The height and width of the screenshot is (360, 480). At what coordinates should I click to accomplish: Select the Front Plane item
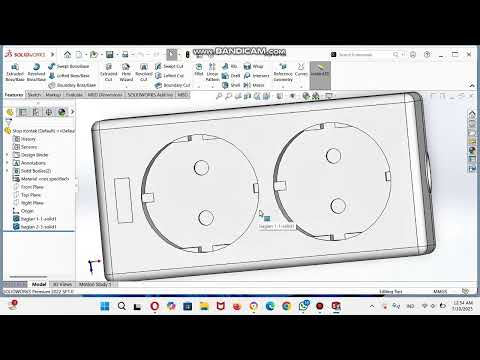(28, 187)
